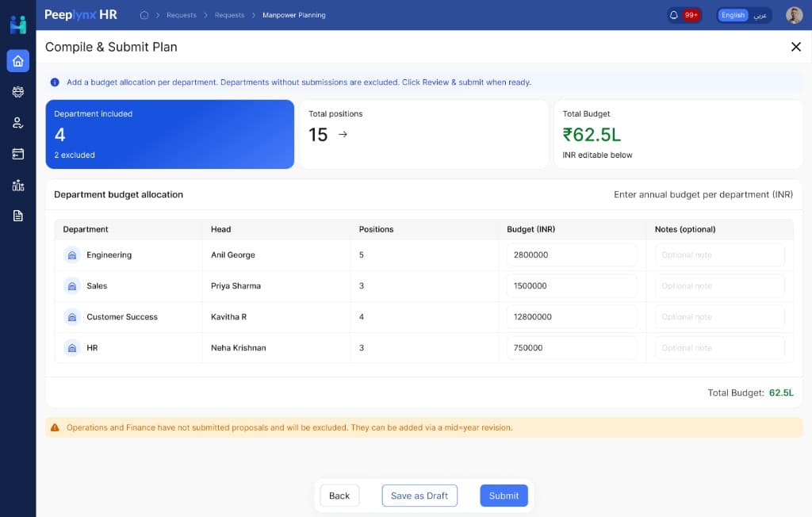Click the HR department icon
The height and width of the screenshot is (517, 812).
point(72,347)
